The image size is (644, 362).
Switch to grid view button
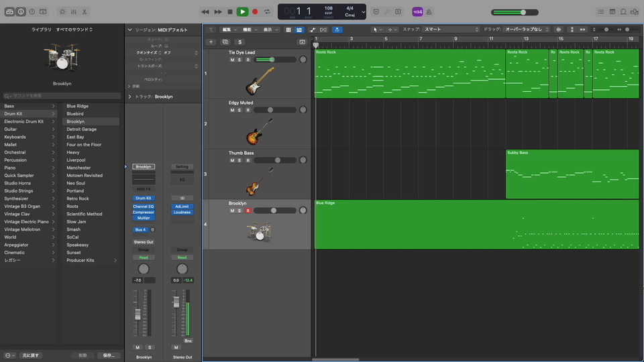(x=288, y=29)
